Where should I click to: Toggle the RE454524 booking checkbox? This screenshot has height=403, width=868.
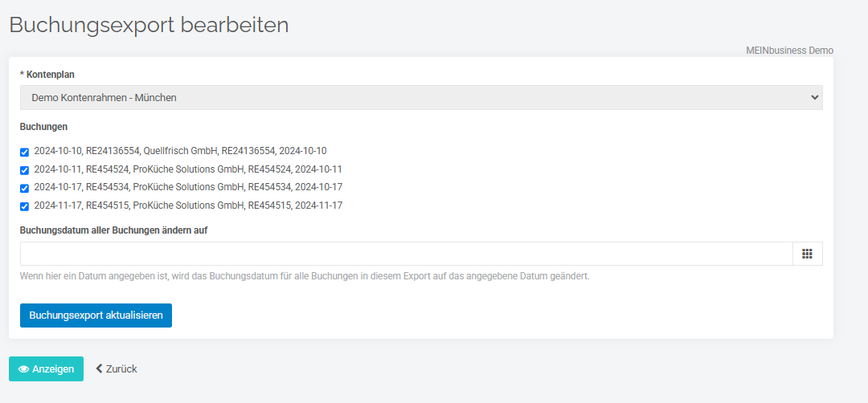[24, 170]
